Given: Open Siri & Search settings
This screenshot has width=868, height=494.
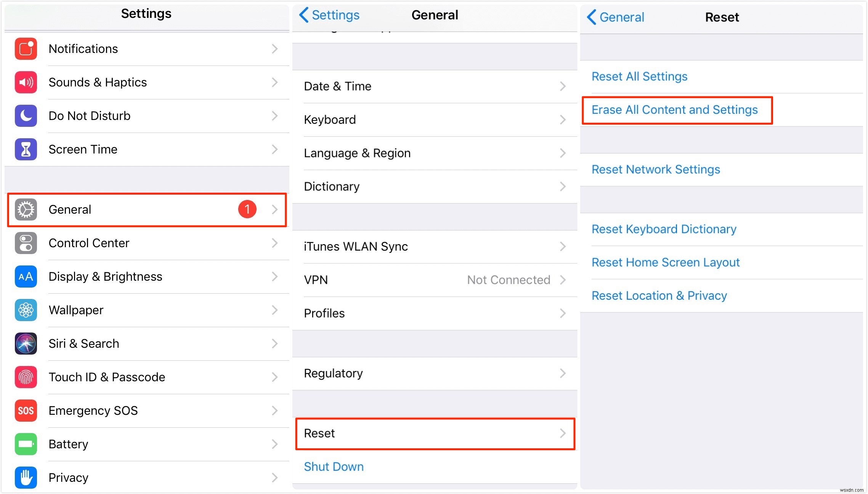Looking at the screenshot, I should pyautogui.click(x=147, y=343).
